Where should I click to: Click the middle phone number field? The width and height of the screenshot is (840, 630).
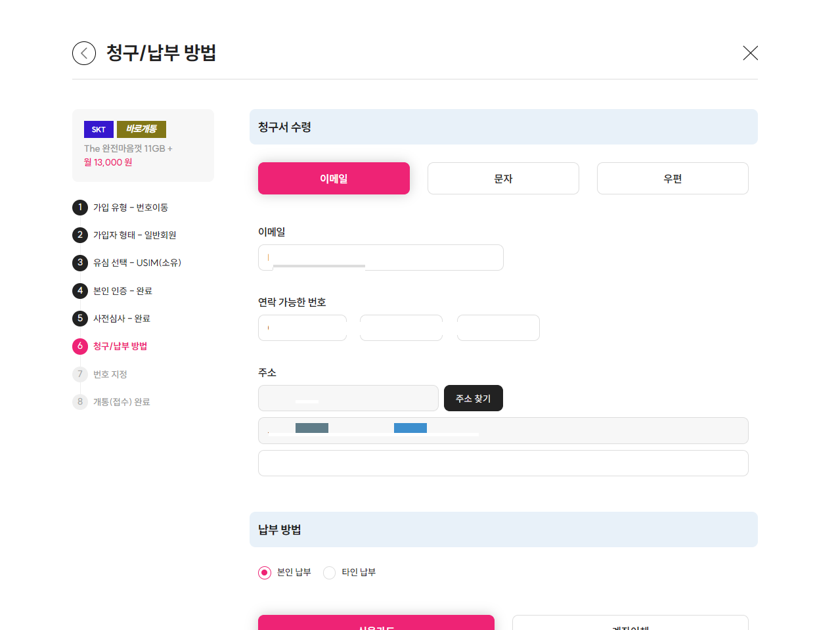[401, 328]
